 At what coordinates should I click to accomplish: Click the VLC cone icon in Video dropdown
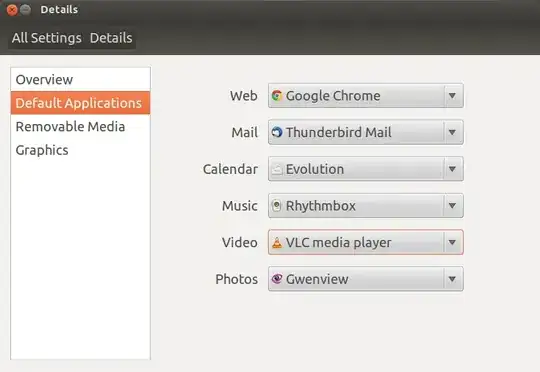click(x=277, y=242)
